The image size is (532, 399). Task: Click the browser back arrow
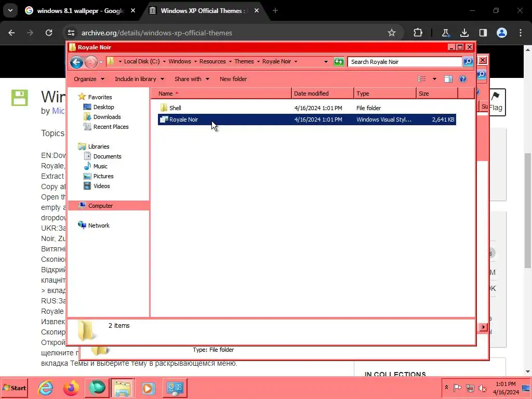point(11,33)
